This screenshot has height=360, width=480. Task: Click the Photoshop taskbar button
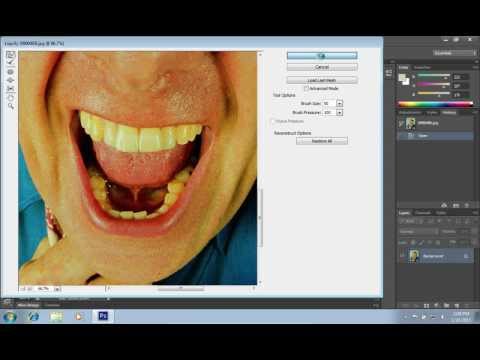103,316
